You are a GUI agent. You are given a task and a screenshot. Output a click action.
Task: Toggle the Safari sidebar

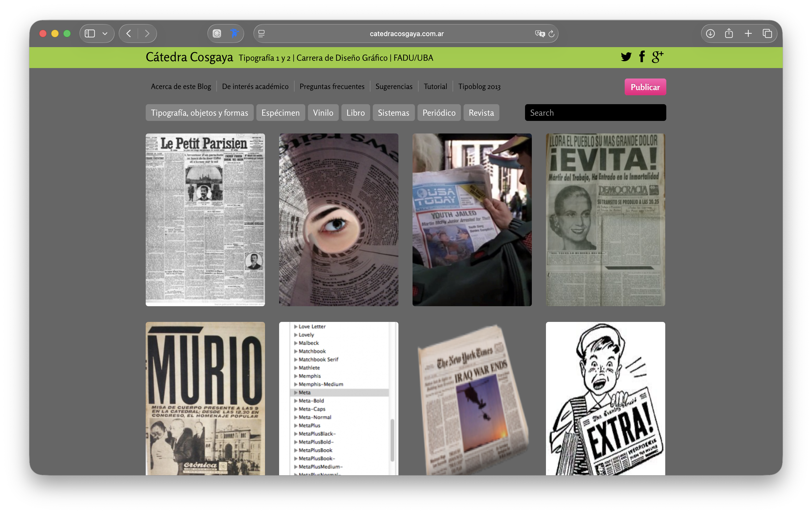tap(90, 34)
